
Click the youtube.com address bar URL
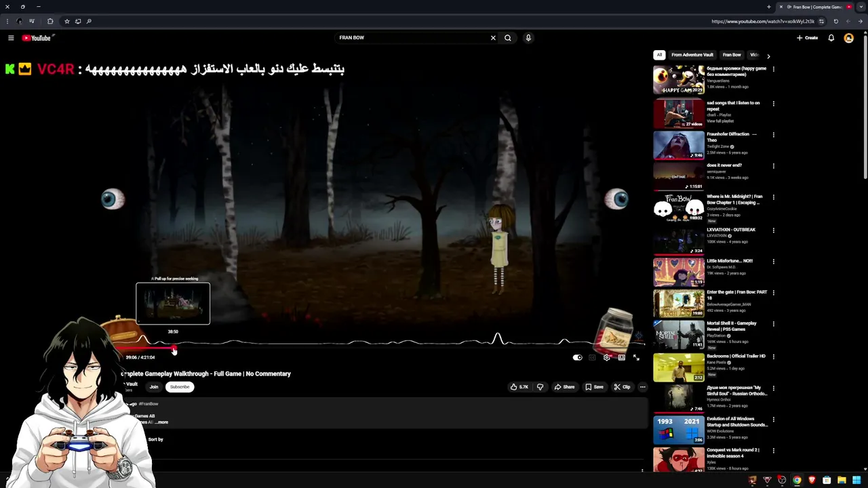(762, 21)
